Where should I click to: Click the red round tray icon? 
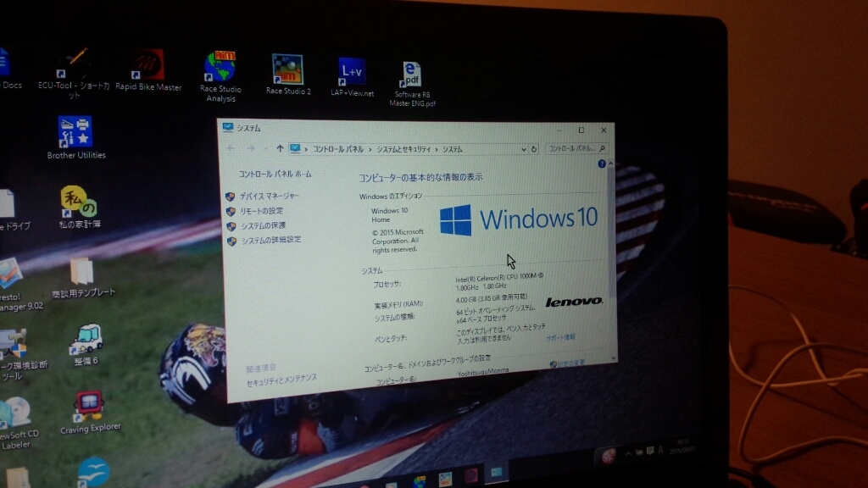(x=609, y=456)
